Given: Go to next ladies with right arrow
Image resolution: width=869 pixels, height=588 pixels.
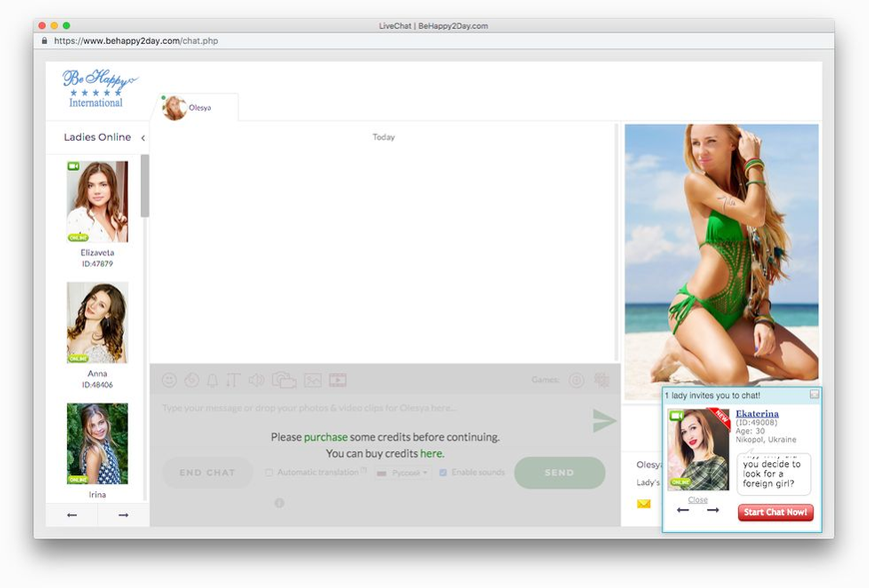Looking at the screenshot, I should pyautogui.click(x=123, y=515).
